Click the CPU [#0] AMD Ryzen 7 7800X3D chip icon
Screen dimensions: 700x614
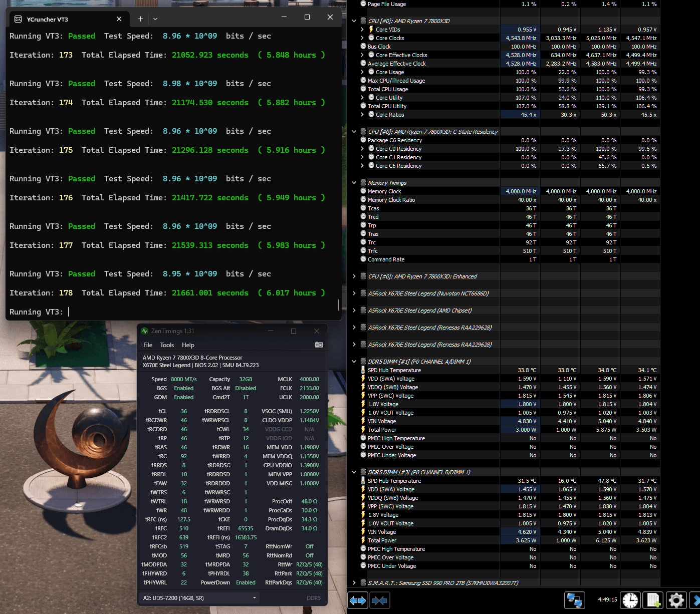[363, 21]
